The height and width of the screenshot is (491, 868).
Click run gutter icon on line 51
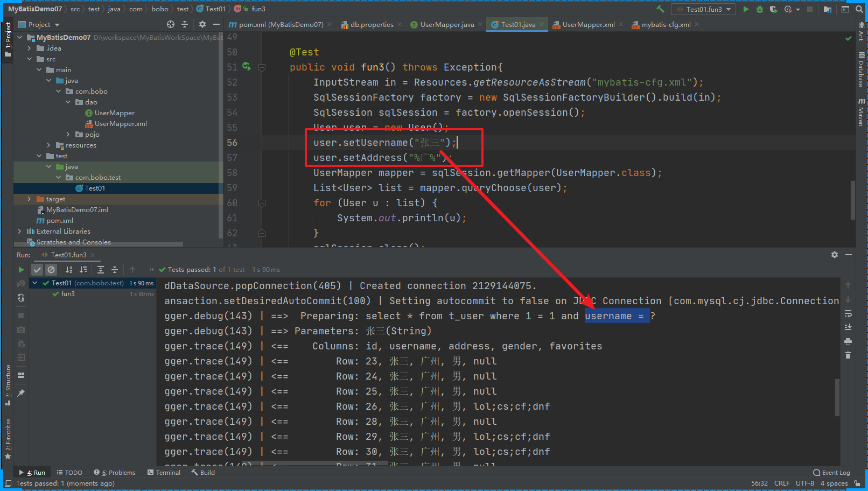tap(247, 67)
